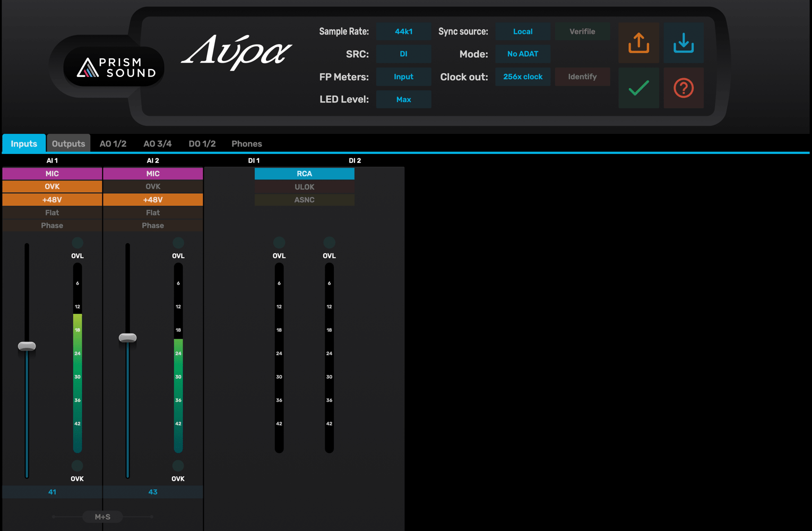The width and height of the screenshot is (812, 531).
Task: Click the green checkmark icon
Action: (x=638, y=88)
